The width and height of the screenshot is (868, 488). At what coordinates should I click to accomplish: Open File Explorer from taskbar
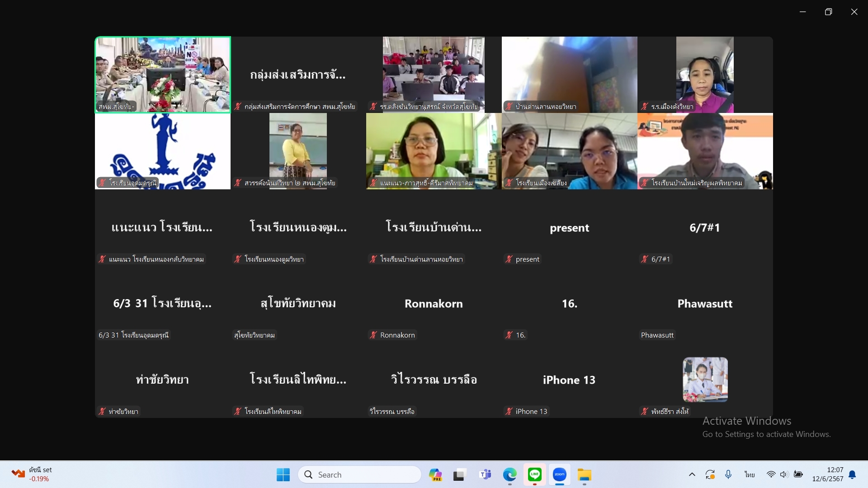[x=584, y=474]
